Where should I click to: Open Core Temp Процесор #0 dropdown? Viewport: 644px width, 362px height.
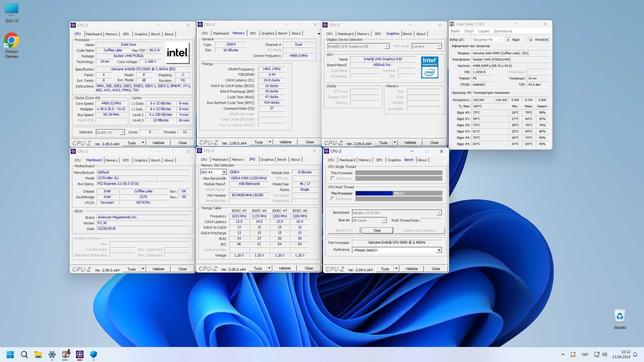point(488,40)
